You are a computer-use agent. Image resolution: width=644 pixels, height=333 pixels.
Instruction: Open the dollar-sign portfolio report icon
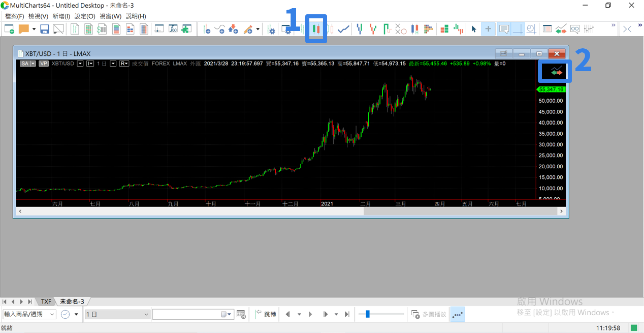point(102,29)
